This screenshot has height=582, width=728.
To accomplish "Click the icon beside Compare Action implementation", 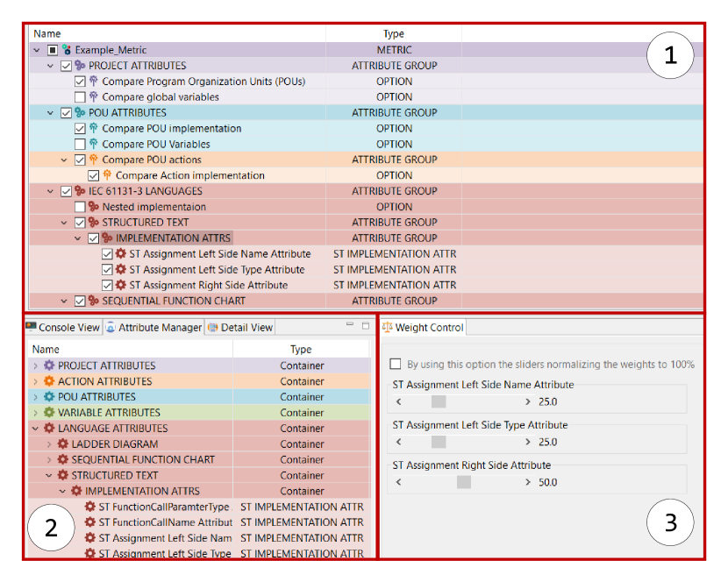I will (x=107, y=175).
